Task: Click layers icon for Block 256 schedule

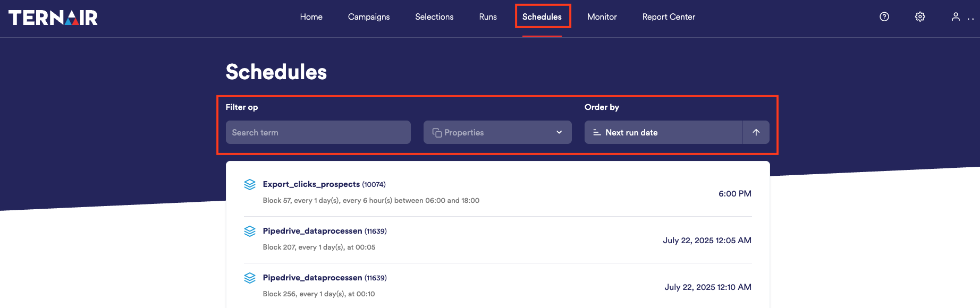Action: (x=250, y=278)
